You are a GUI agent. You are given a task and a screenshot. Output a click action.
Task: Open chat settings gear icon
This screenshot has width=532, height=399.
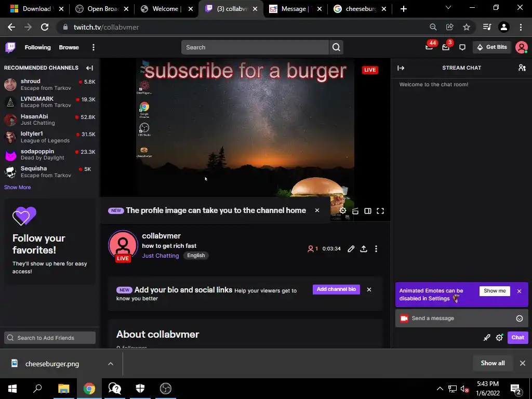499,338
